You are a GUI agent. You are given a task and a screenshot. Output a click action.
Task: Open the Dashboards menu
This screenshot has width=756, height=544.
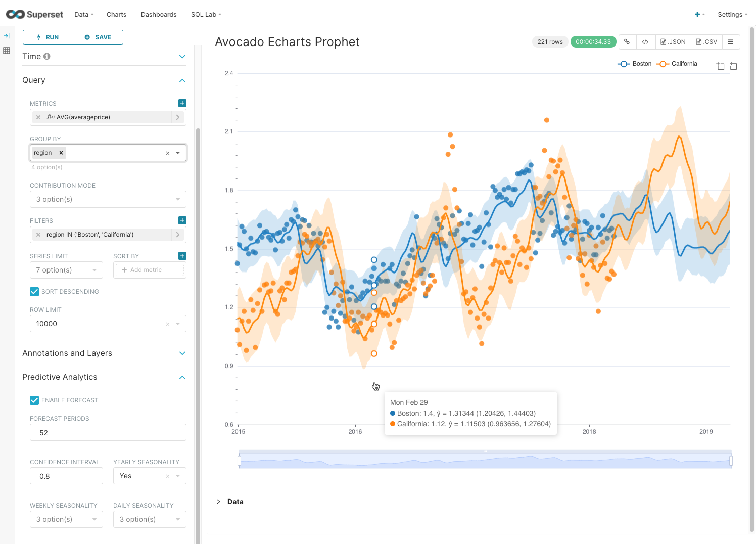click(158, 14)
